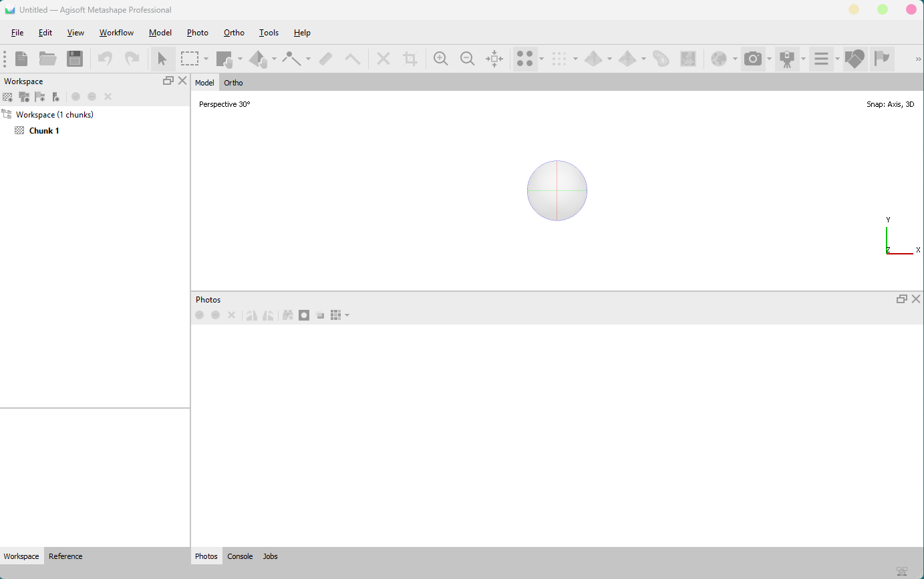Select the Navigation arrow pointer tool
The image size is (924, 579).
162,59
